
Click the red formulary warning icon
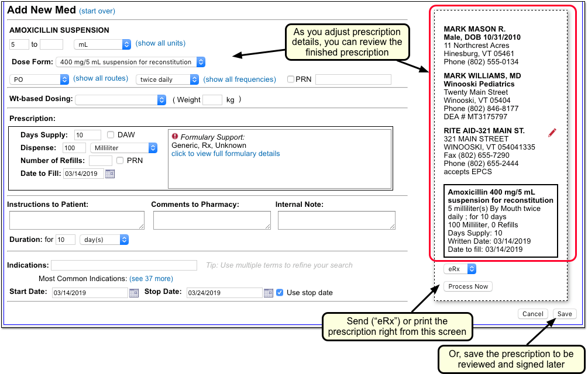[x=175, y=136]
